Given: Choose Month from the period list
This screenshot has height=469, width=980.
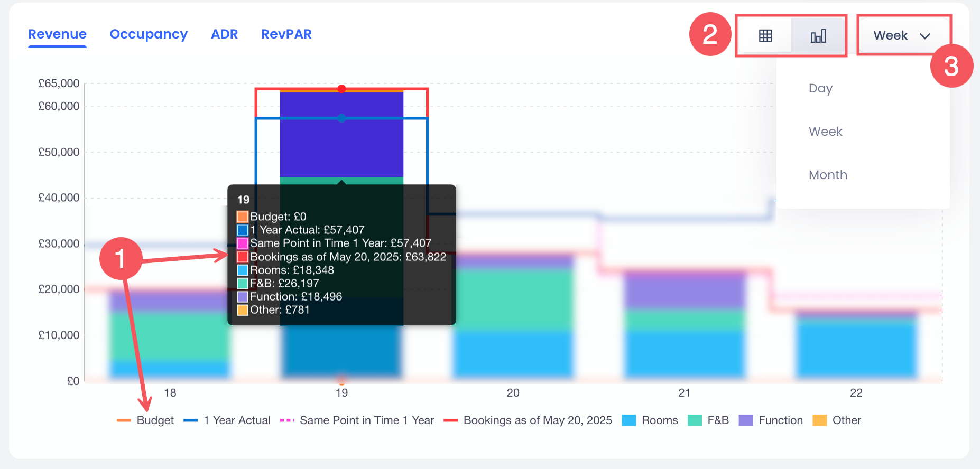Looking at the screenshot, I should point(828,175).
